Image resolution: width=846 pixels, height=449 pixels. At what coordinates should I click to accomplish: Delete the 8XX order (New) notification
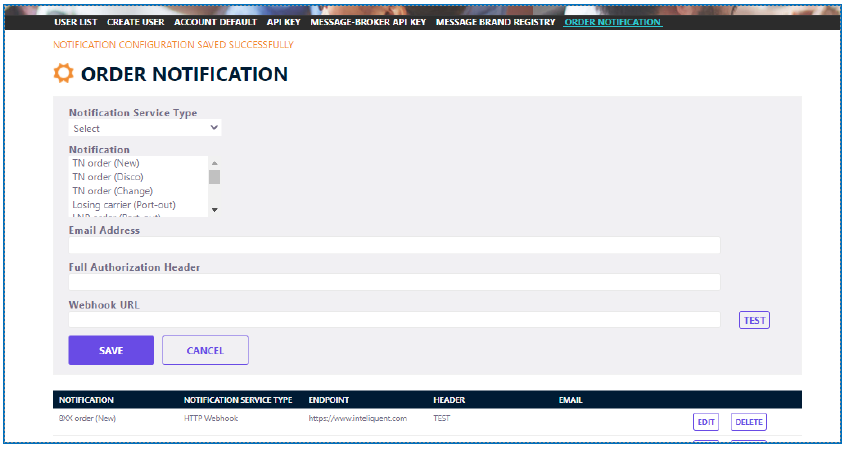[x=749, y=422]
